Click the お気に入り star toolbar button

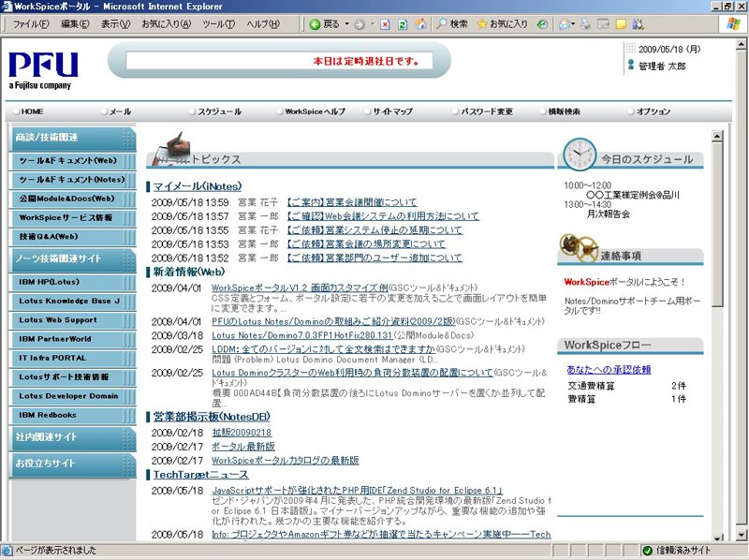point(503,24)
